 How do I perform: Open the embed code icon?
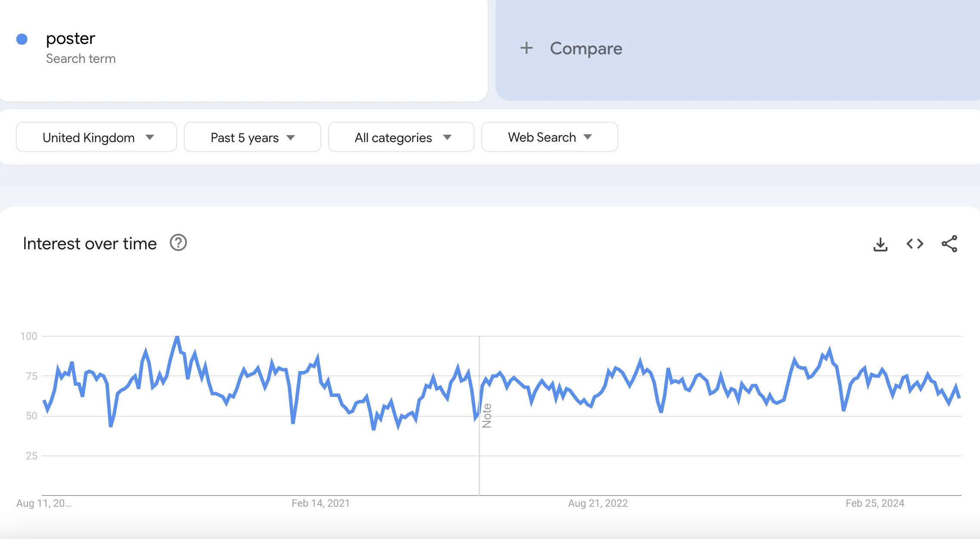tap(915, 244)
